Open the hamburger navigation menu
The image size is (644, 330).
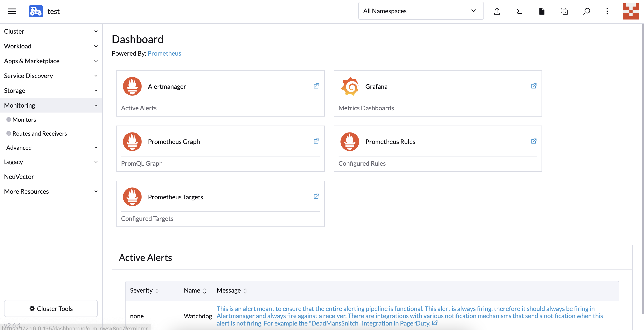(12, 11)
